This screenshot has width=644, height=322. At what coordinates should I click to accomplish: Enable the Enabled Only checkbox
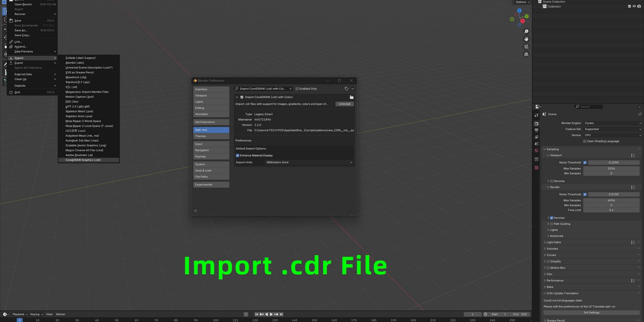click(x=297, y=89)
